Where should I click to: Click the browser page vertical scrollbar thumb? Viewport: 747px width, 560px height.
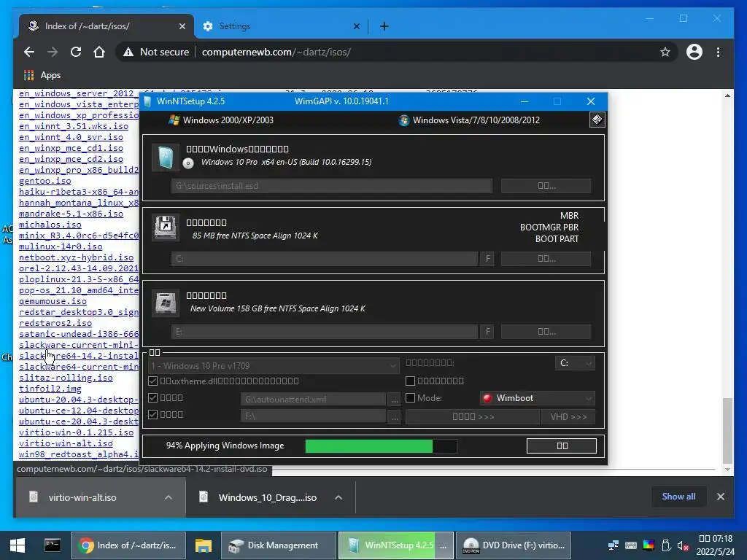click(x=727, y=430)
